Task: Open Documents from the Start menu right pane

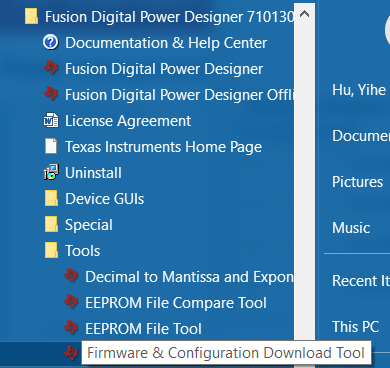Action: point(361,136)
